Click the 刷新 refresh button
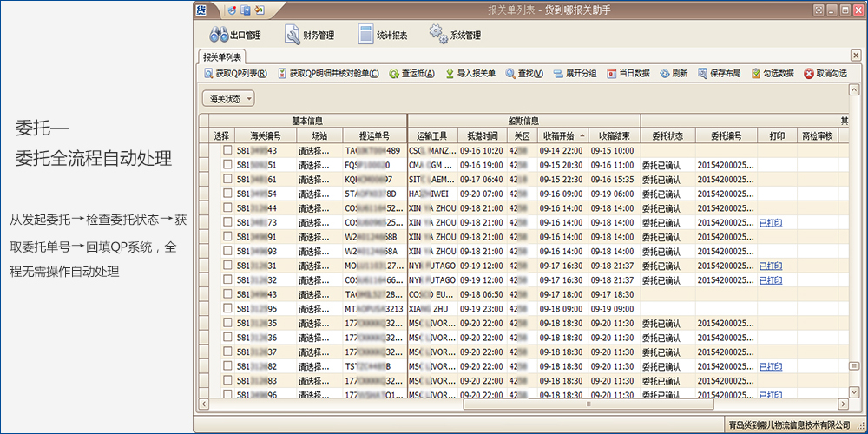Screen dimensions: 868x434 pyautogui.click(x=674, y=73)
